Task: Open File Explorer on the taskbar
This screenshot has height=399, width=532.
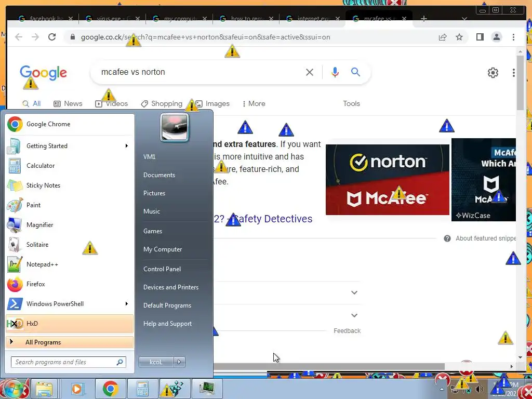Action: pyautogui.click(x=44, y=389)
